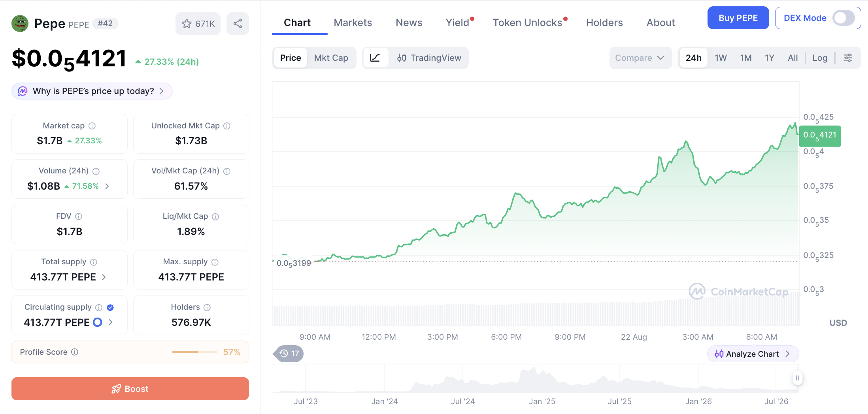Image resolution: width=868 pixels, height=414 pixels.
Task: Select the line chart style icon
Action: coord(375,58)
